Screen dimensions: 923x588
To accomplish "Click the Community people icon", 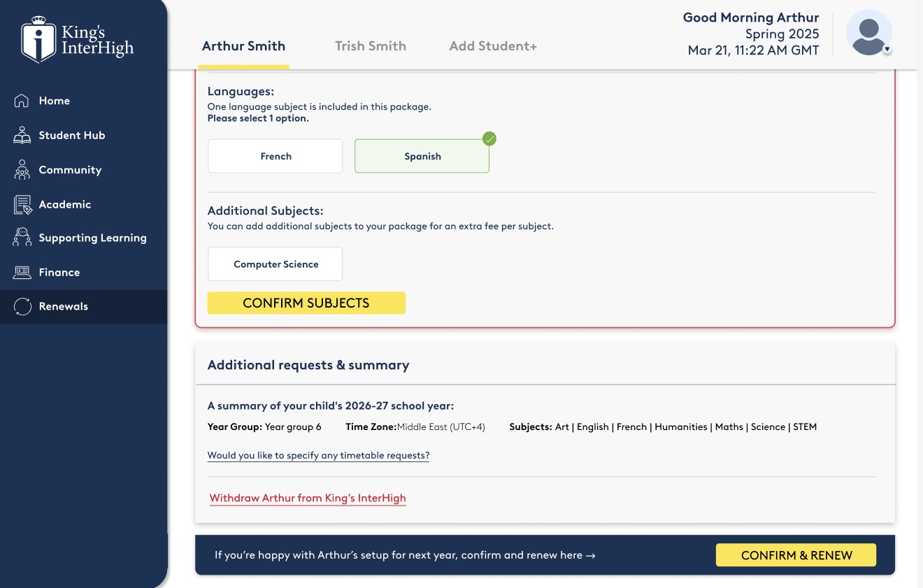I will click(22, 170).
